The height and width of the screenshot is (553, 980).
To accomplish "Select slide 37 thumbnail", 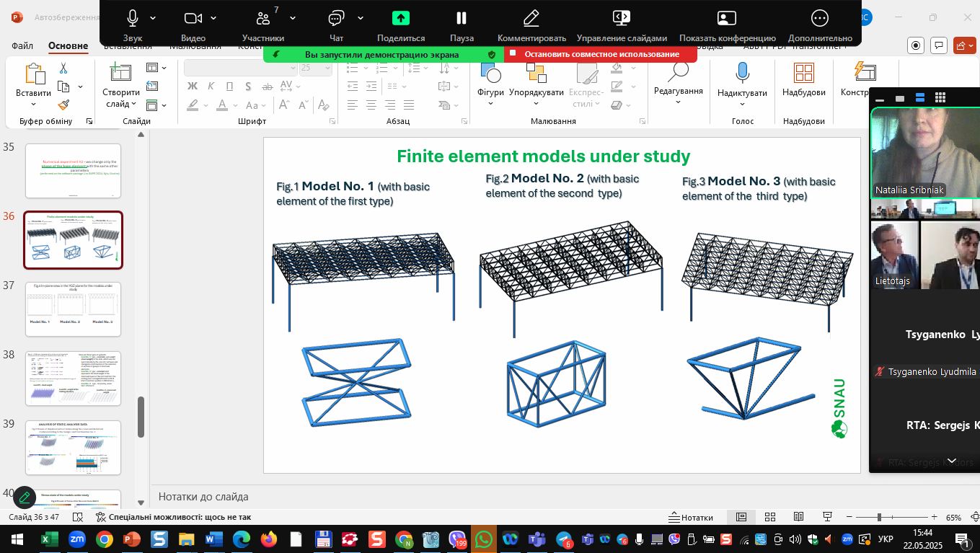I will pyautogui.click(x=74, y=309).
